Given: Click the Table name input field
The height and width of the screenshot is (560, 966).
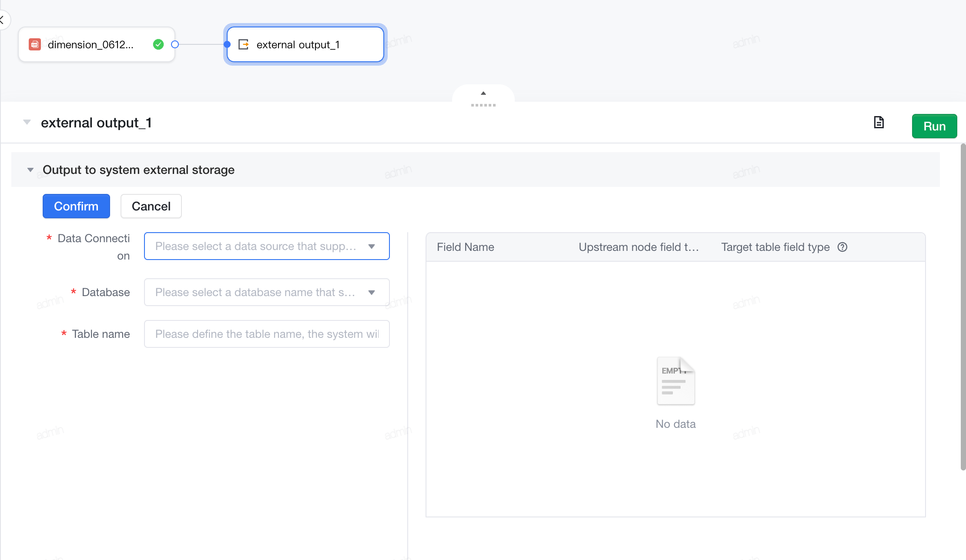Looking at the screenshot, I should 267,334.
